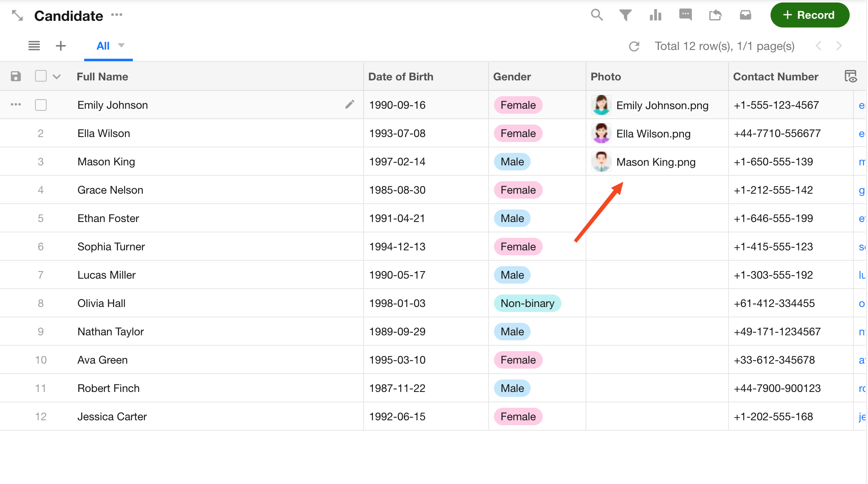Open Candidate title more options ellipsis

click(x=117, y=15)
